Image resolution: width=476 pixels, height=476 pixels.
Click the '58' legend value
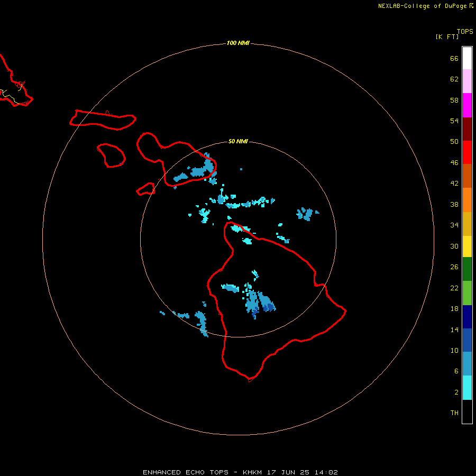click(x=454, y=100)
